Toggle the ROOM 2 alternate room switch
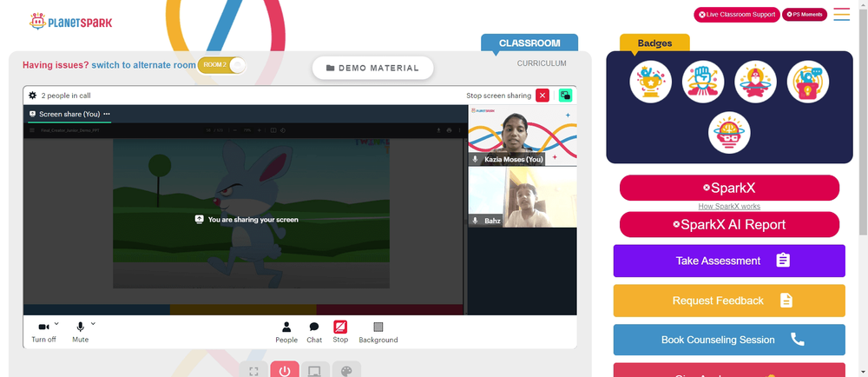The width and height of the screenshot is (868, 377). 221,65
